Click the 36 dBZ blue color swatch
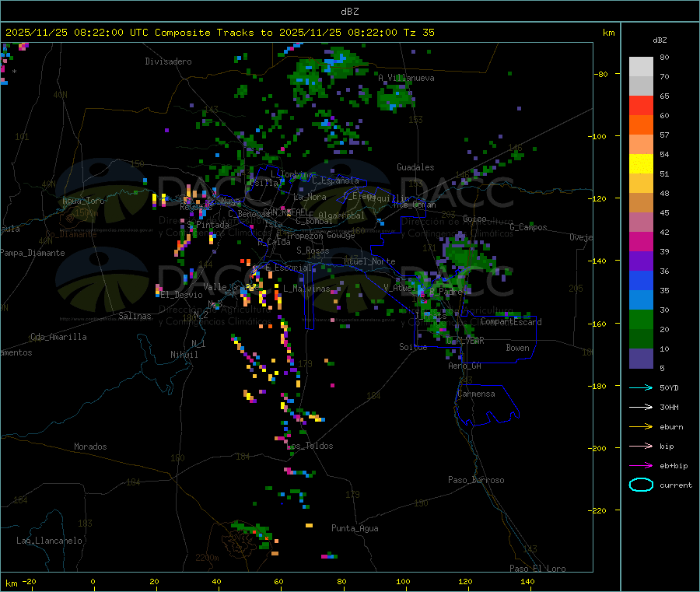The height and width of the screenshot is (592, 700). click(641, 280)
